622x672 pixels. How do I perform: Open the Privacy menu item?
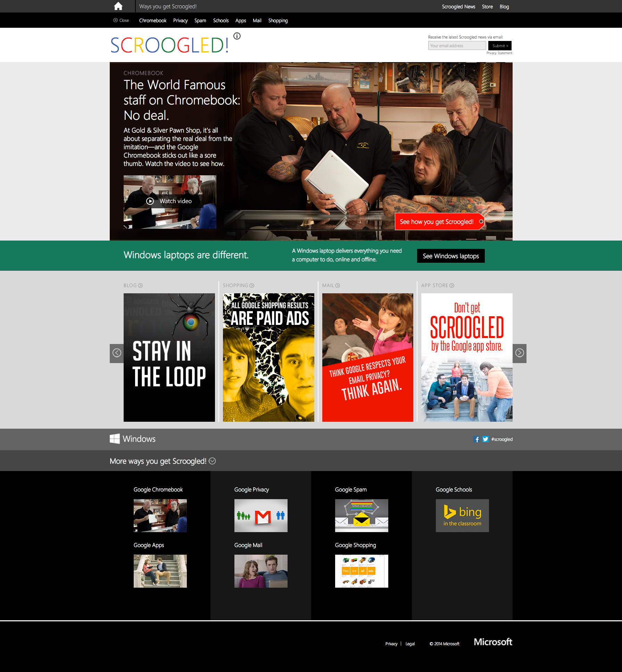pos(180,20)
